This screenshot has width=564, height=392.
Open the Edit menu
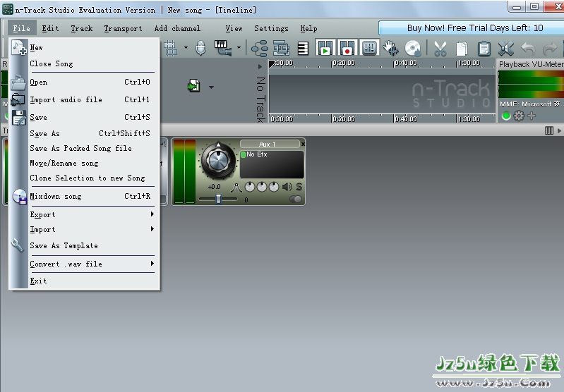pos(50,28)
